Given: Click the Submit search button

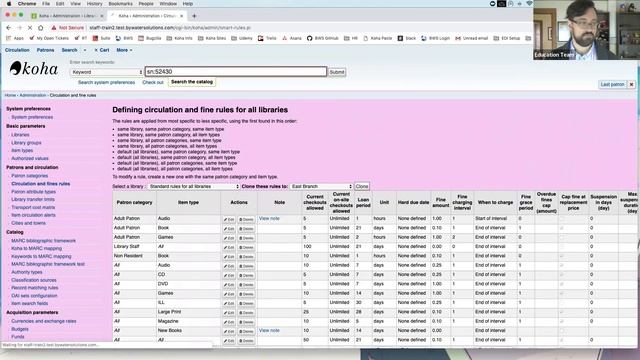Looking at the screenshot, I should click(x=337, y=72).
